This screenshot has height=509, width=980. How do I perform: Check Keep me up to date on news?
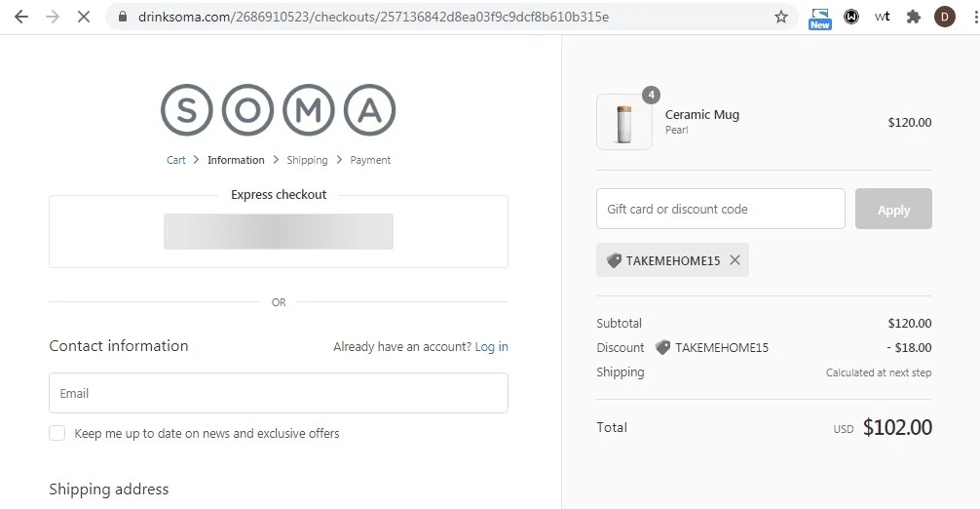(x=57, y=433)
